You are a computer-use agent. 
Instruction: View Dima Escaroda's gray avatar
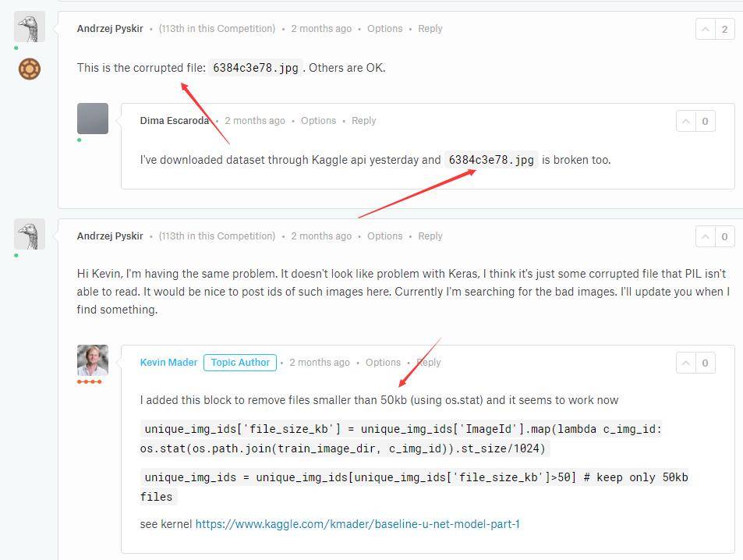93,119
